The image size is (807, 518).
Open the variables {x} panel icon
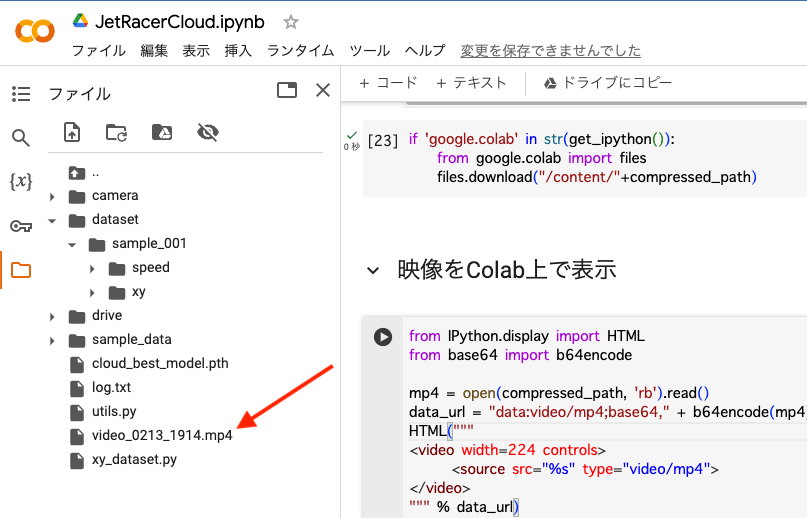21,181
